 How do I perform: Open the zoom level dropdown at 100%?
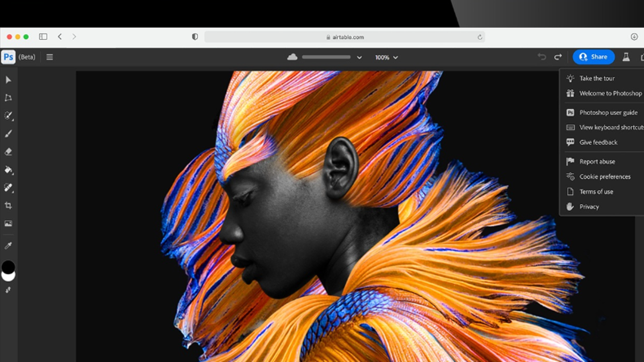[x=386, y=57]
